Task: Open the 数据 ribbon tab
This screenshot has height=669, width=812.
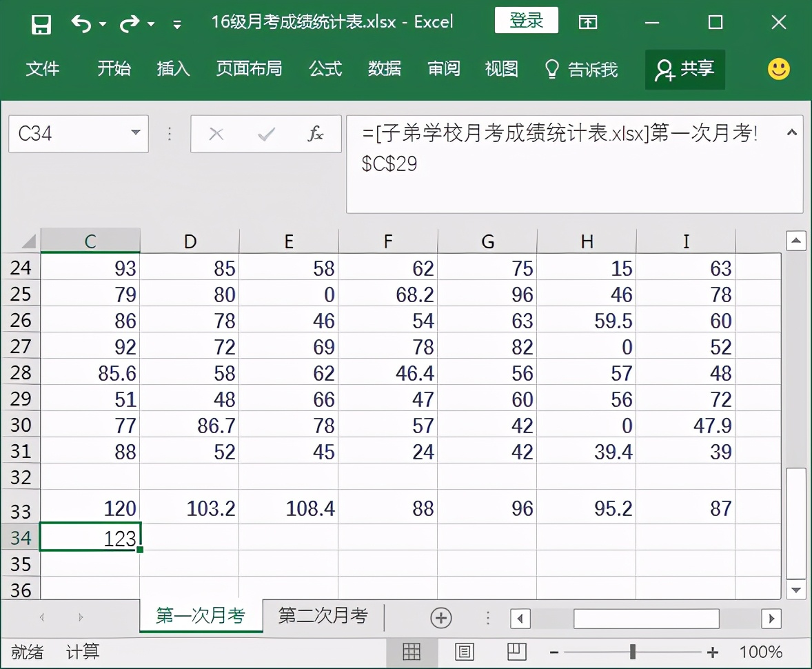Action: coord(385,69)
